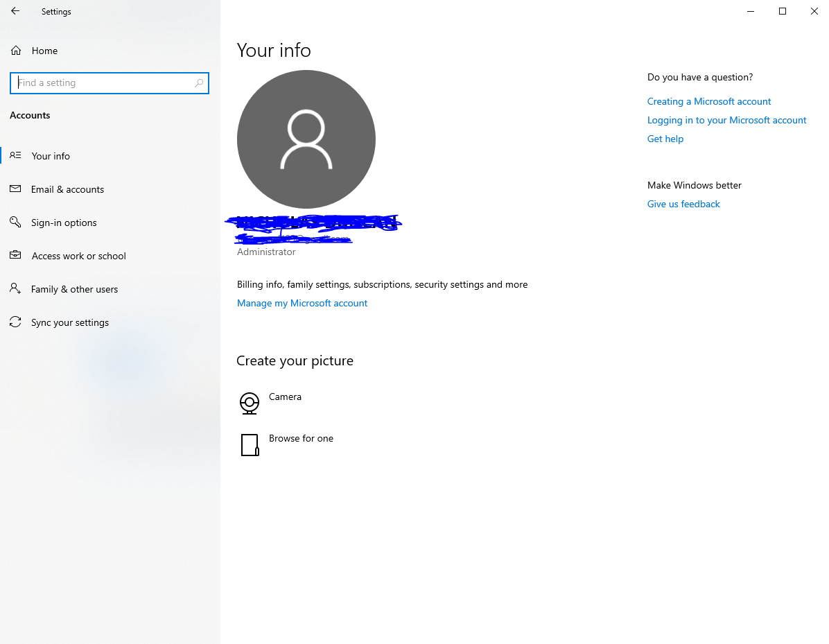Click the Camera webcam icon

pos(250,403)
